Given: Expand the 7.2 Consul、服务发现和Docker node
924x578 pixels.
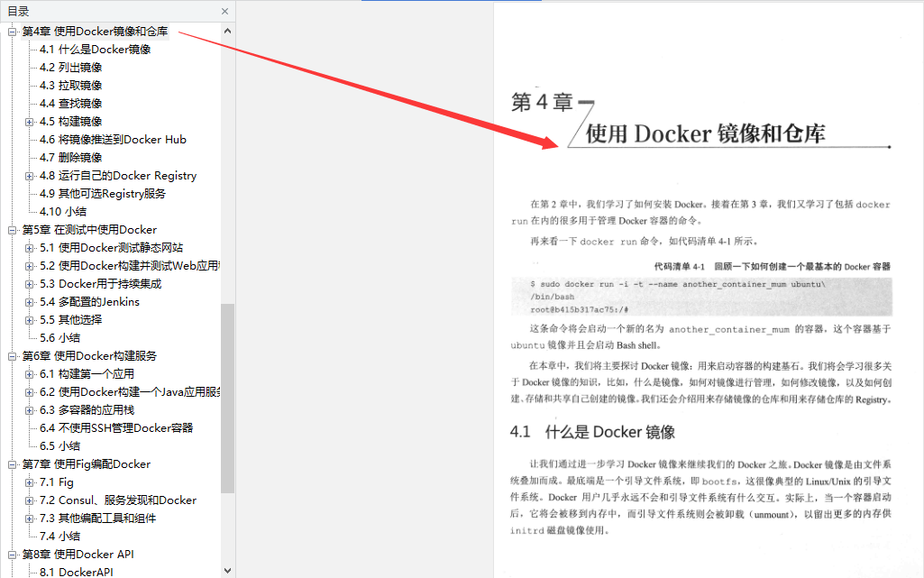Looking at the screenshot, I should [30, 500].
